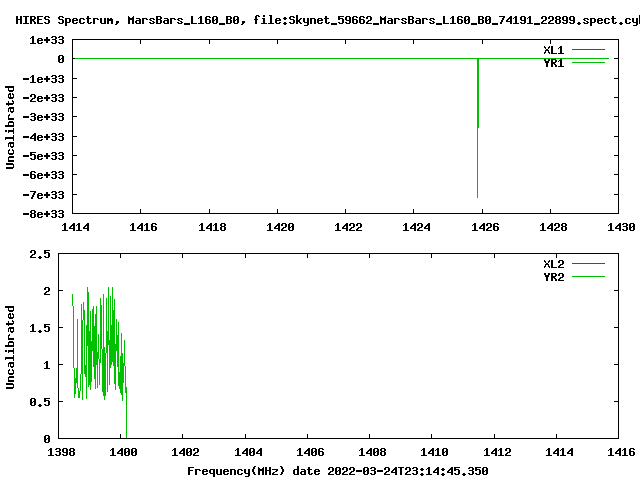Click the Frequency(MHz) date axis label
Image resolution: width=640 pixels, height=480 pixels.
338,471
